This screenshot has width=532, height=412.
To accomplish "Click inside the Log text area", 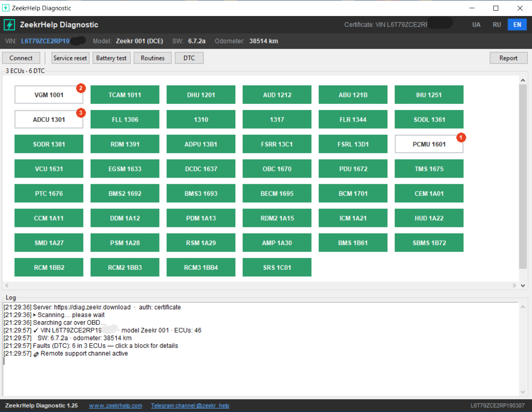I will (x=261, y=349).
